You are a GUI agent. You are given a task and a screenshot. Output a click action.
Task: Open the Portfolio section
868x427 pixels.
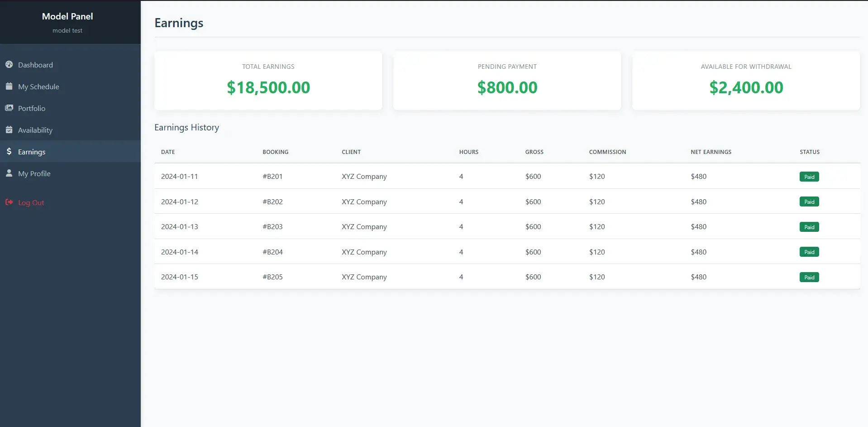[32, 109]
